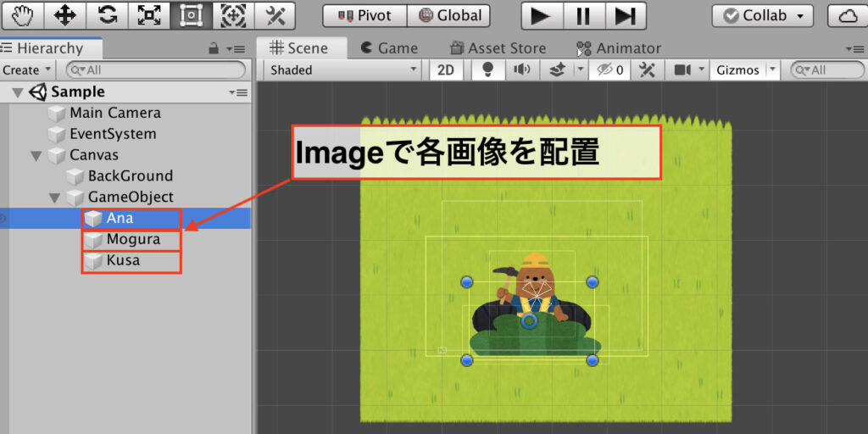
Task: Open scene camera settings
Action: tap(682, 70)
